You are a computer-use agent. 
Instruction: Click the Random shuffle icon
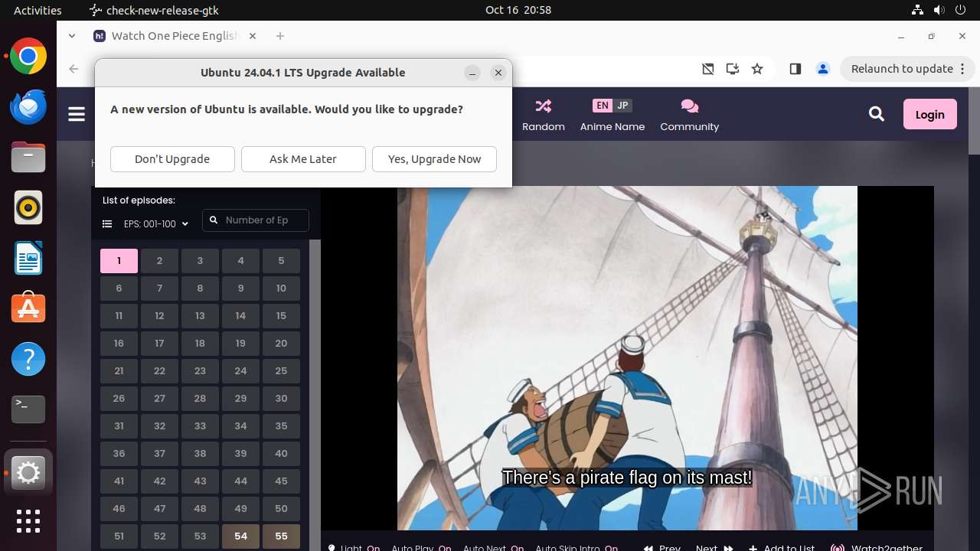544,106
